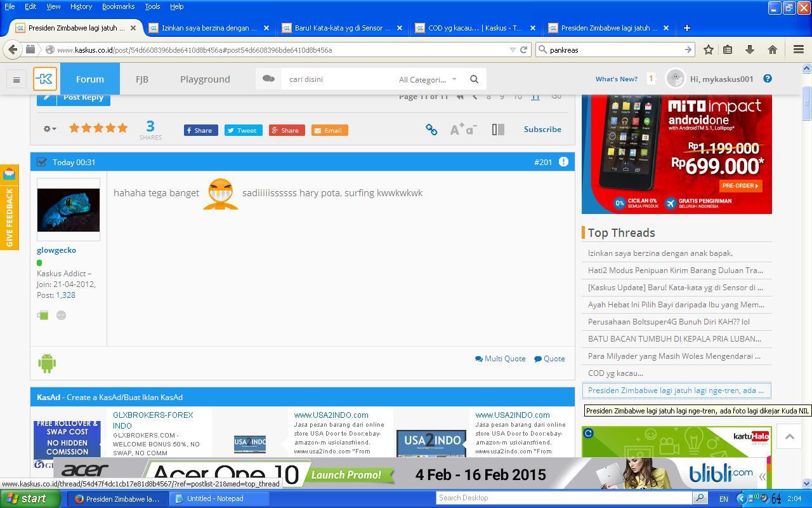Open page 10 in pagination
The image size is (812, 508).
[518, 97]
